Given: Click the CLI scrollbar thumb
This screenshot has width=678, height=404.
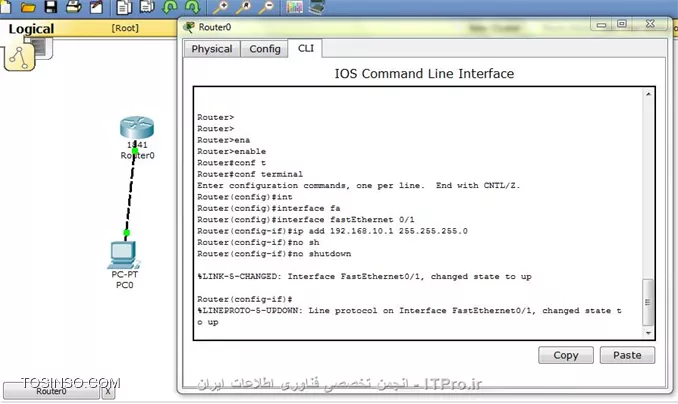Looking at the screenshot, I should [x=647, y=302].
